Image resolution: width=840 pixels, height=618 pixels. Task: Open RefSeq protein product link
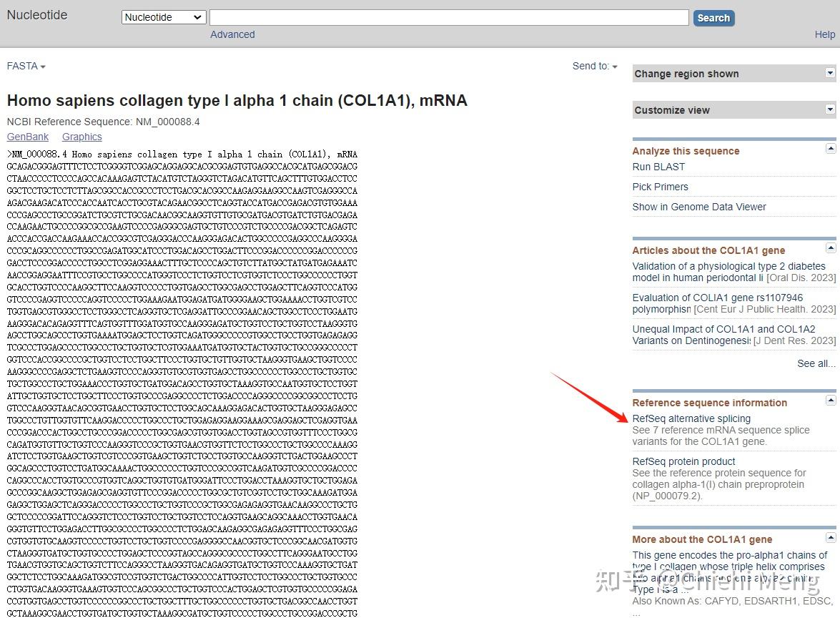[683, 461]
